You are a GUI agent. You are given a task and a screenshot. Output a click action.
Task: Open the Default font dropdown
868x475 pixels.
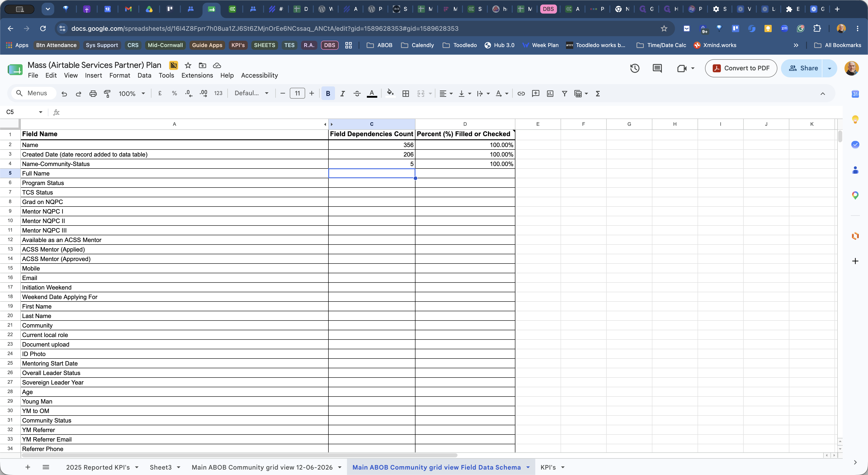point(251,93)
